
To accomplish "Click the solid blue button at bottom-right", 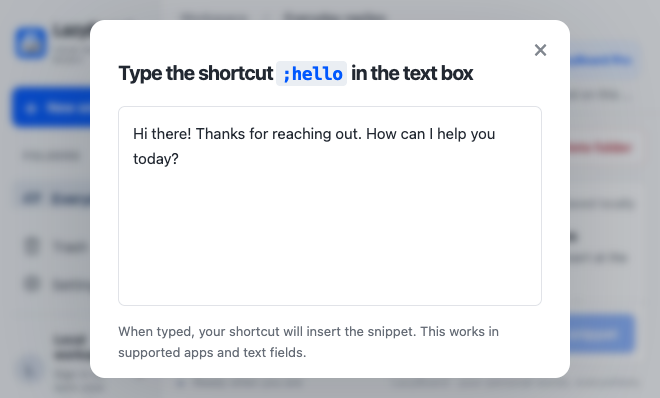I will point(602,334).
